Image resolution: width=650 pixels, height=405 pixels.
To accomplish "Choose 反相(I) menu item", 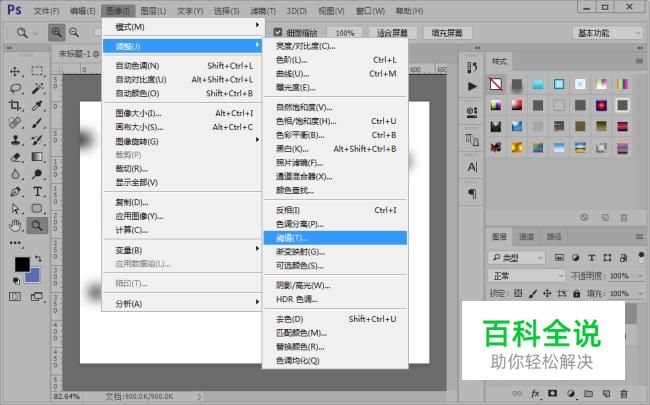I will (335, 210).
